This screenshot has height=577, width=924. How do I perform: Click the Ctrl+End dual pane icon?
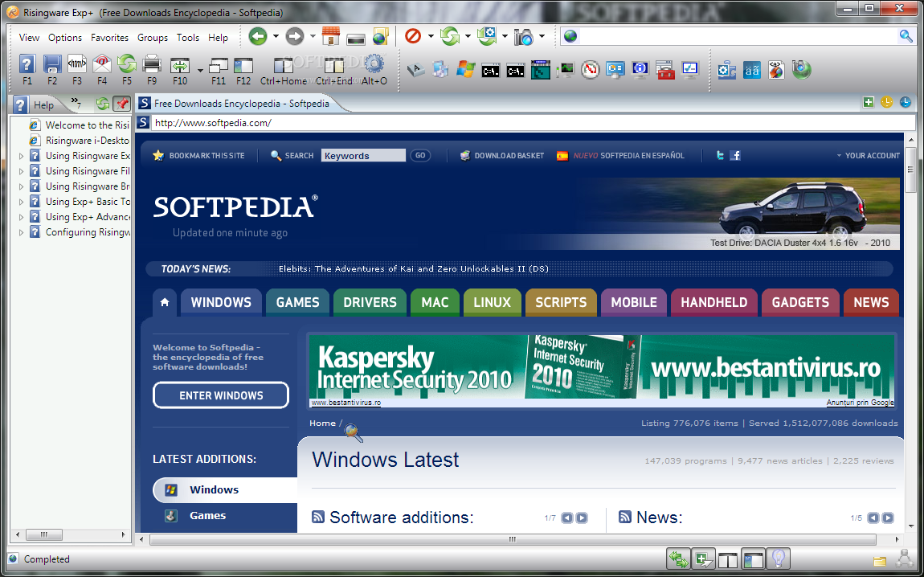[334, 64]
